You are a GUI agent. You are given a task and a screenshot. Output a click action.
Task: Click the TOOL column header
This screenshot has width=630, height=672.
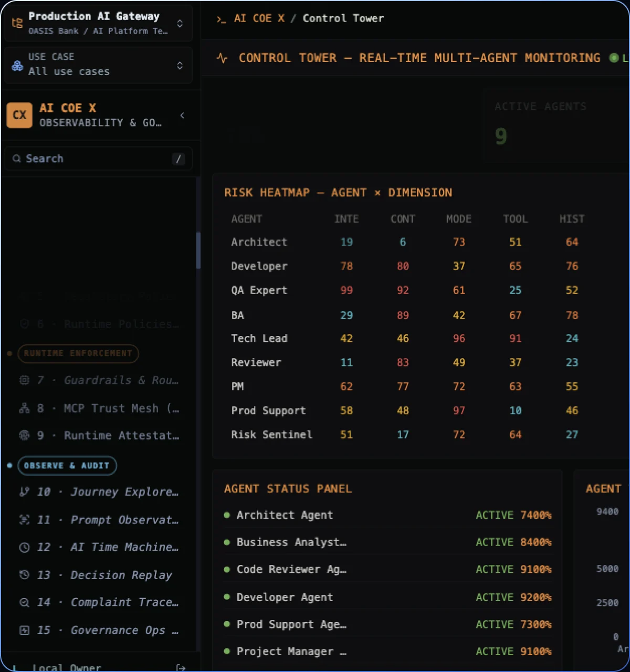coord(516,219)
